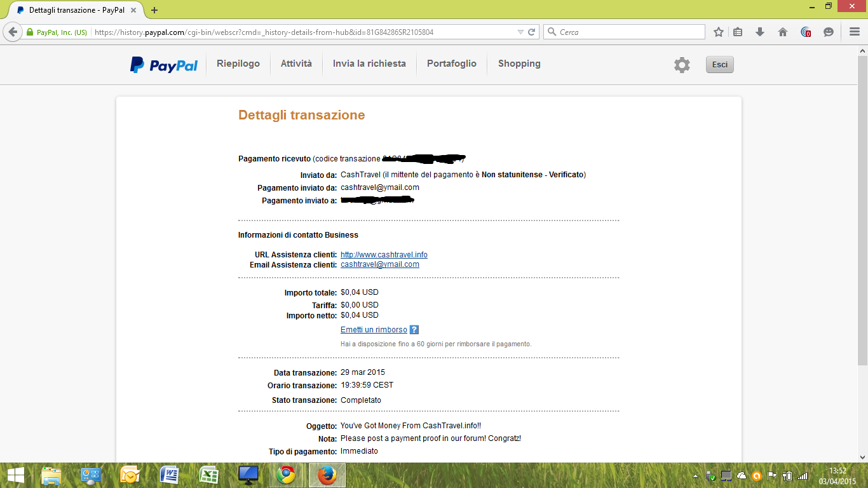
Task: Click the address bar URL field
Action: (x=304, y=32)
